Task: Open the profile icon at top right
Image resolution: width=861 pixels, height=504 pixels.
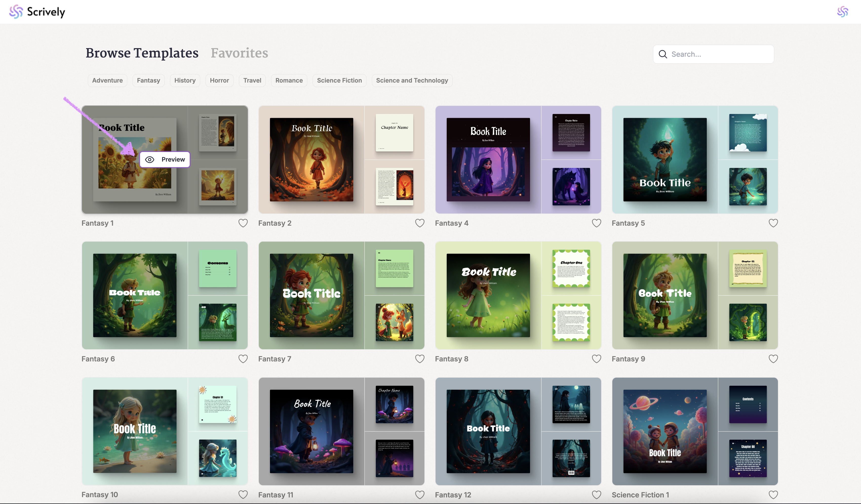Action: click(x=842, y=12)
